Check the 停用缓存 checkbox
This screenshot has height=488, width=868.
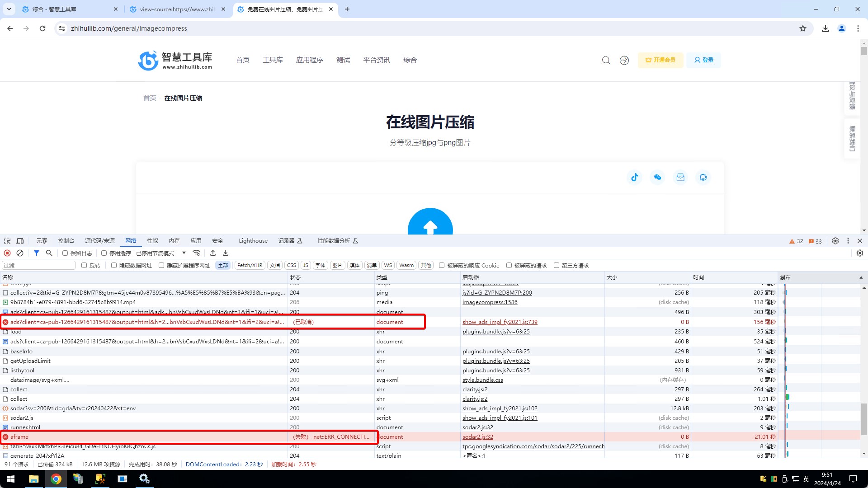104,253
